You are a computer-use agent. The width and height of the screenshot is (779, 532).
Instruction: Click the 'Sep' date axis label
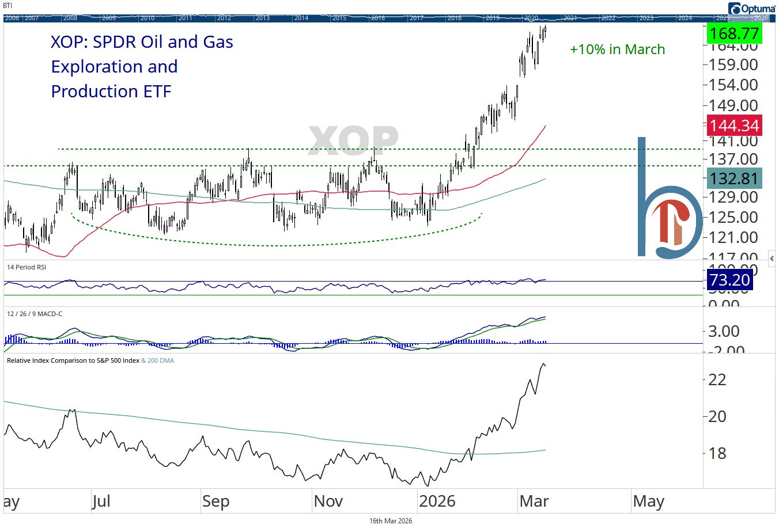215,501
